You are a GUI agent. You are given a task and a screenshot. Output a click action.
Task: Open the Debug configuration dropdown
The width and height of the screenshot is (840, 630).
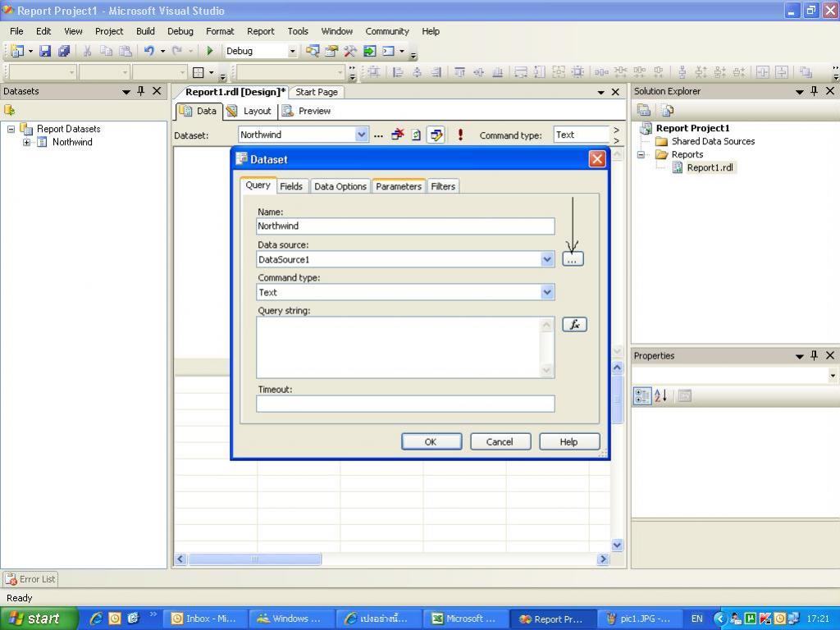(292, 51)
